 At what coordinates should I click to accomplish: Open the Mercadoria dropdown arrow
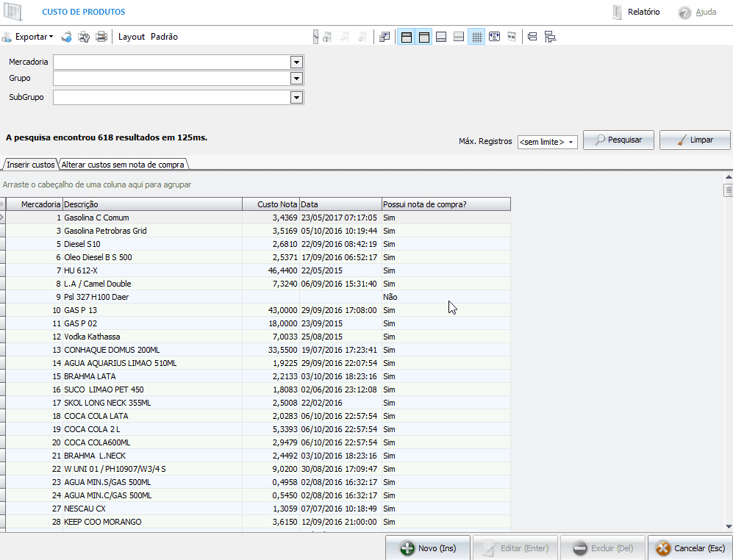pos(296,62)
